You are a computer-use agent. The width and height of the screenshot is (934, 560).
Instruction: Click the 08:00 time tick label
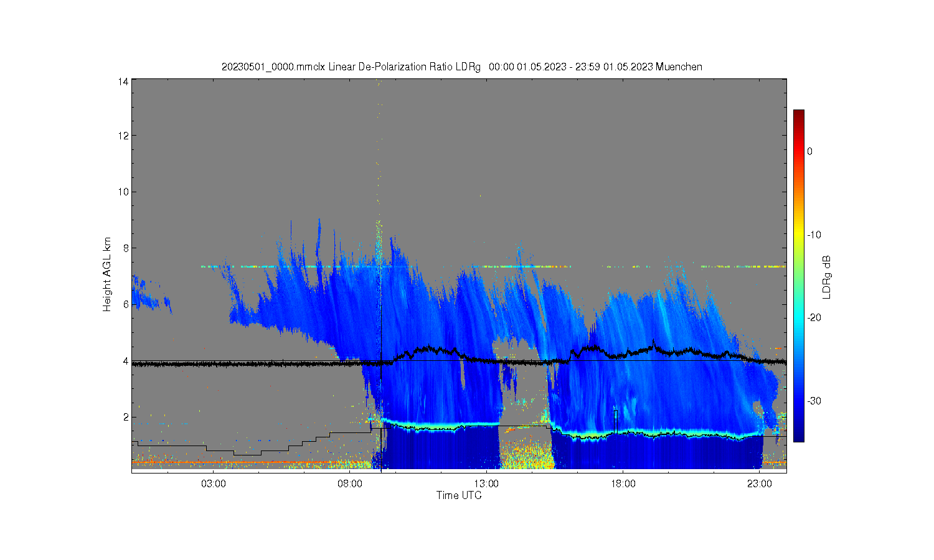click(350, 483)
